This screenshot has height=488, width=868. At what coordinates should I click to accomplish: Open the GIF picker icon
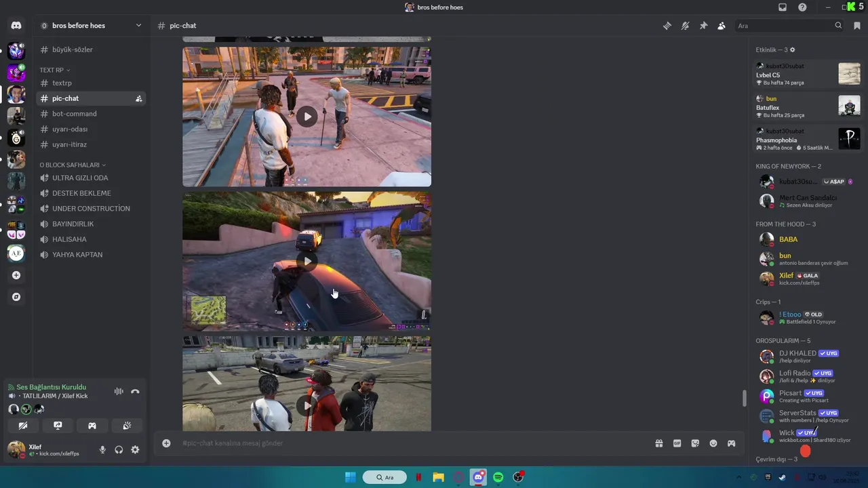pyautogui.click(x=677, y=443)
